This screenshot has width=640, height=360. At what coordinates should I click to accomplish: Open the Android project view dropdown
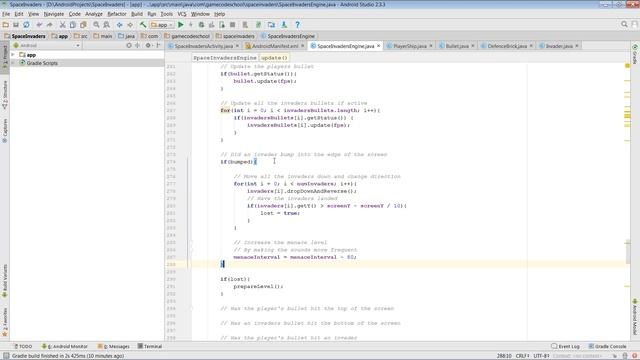(46, 45)
